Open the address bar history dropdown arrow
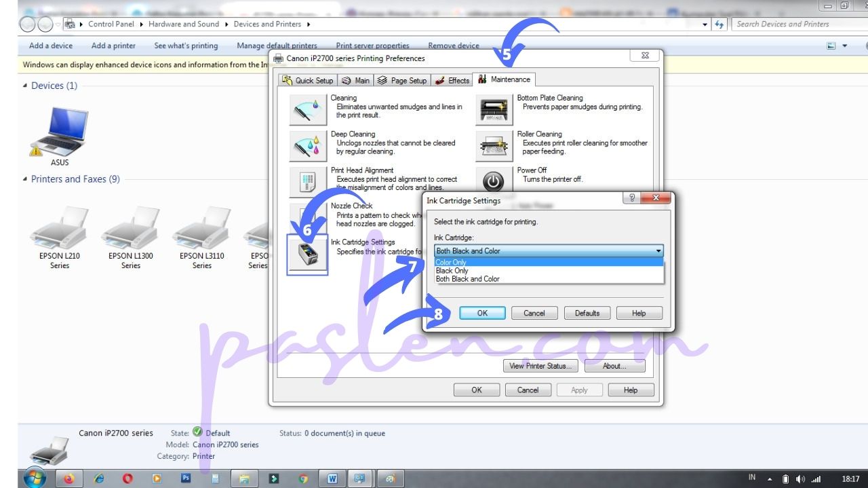This screenshot has height=488, width=868. tap(705, 24)
